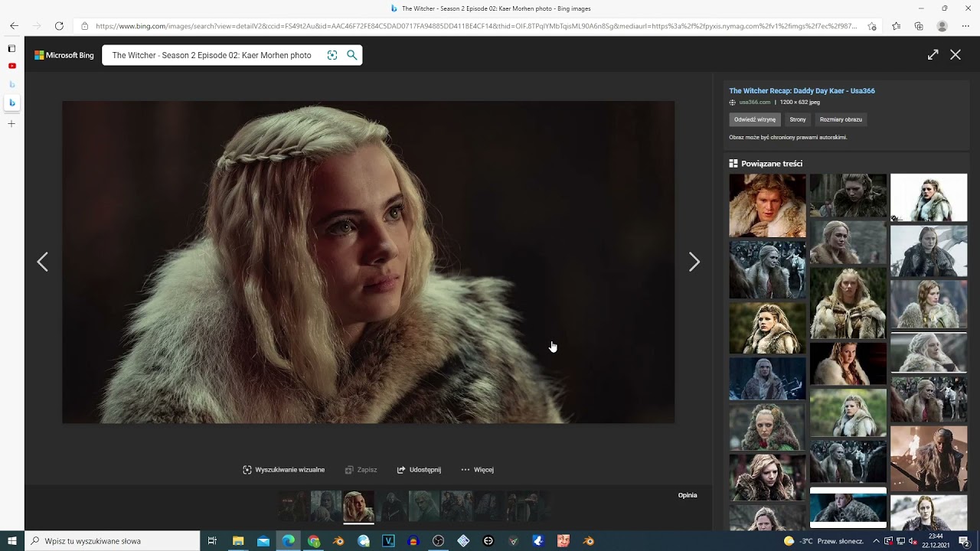Open the Windows Start menu
The height and width of the screenshot is (551, 980).
[11, 541]
